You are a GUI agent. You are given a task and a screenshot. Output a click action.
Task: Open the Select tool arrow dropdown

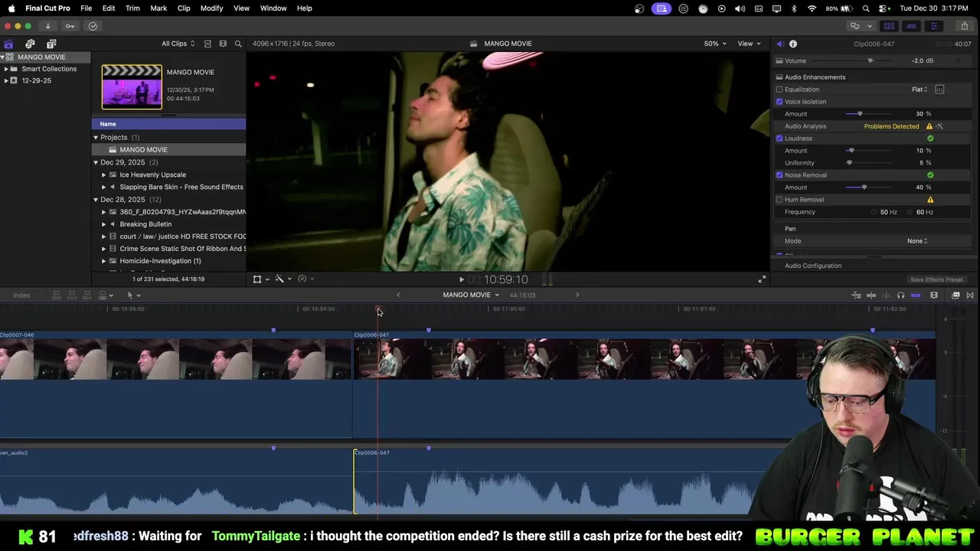click(x=133, y=295)
